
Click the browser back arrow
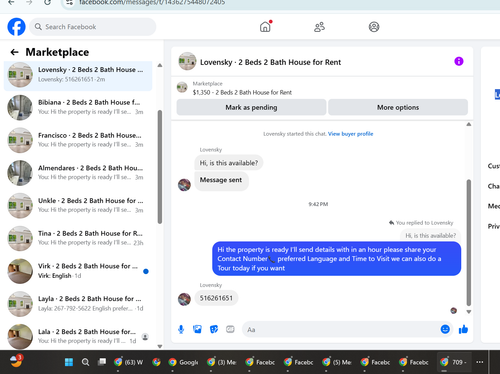click(x=11, y=3)
